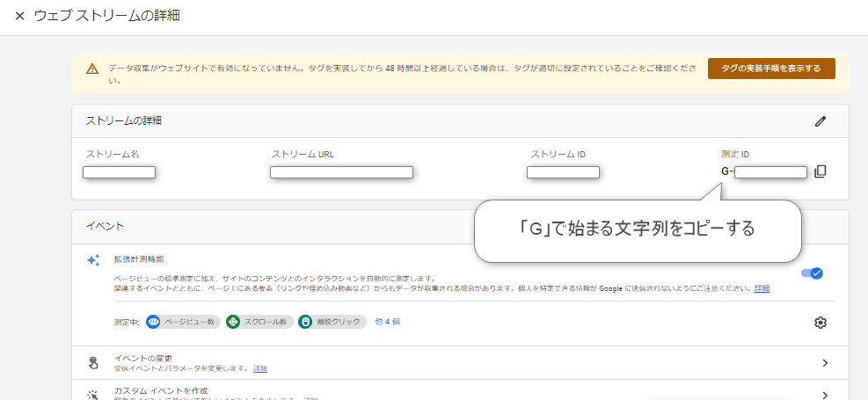Edit stream details with the pencil icon
This screenshot has width=868, height=400.
[x=821, y=121]
